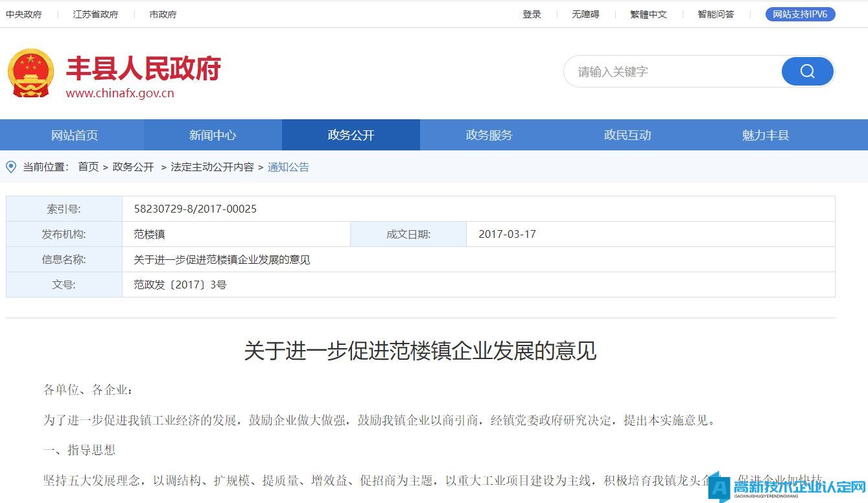The width and height of the screenshot is (868, 503).
Task: Open the 智能问答 assistant
Action: [x=716, y=14]
